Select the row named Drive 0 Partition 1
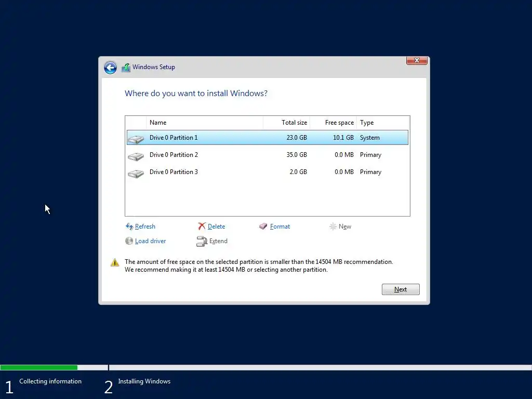Screen dimensions: 532x399 point(268,137)
